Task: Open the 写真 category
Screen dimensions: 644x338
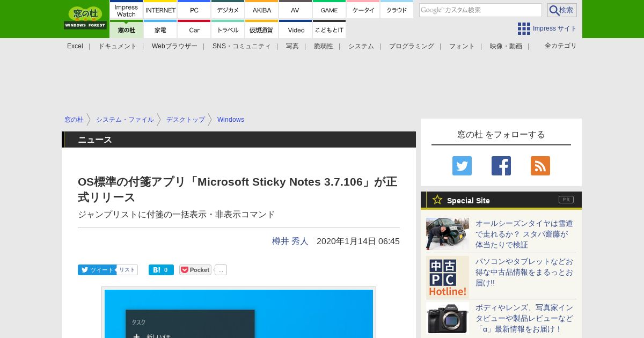Action: pyautogui.click(x=292, y=46)
